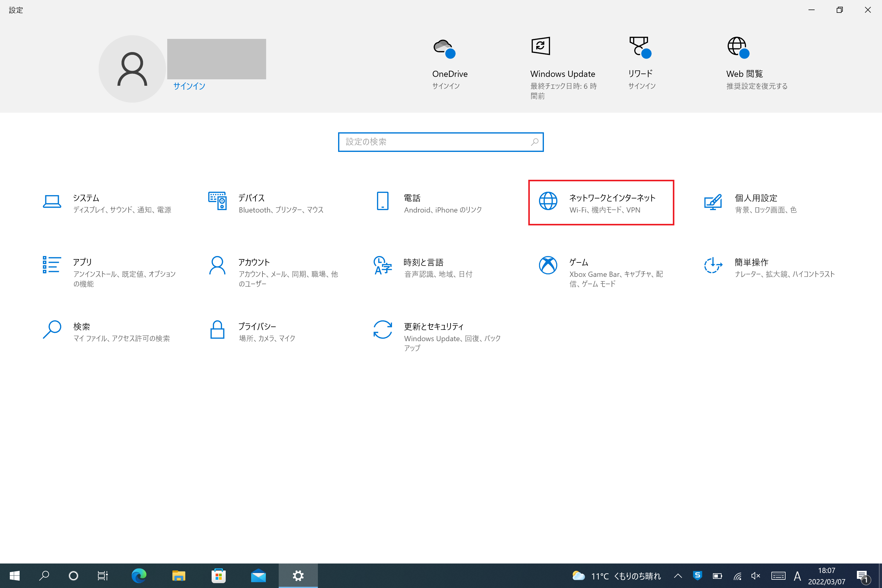Launch Microsoft Edge from the taskbar
882x588 pixels.
pos(139,576)
